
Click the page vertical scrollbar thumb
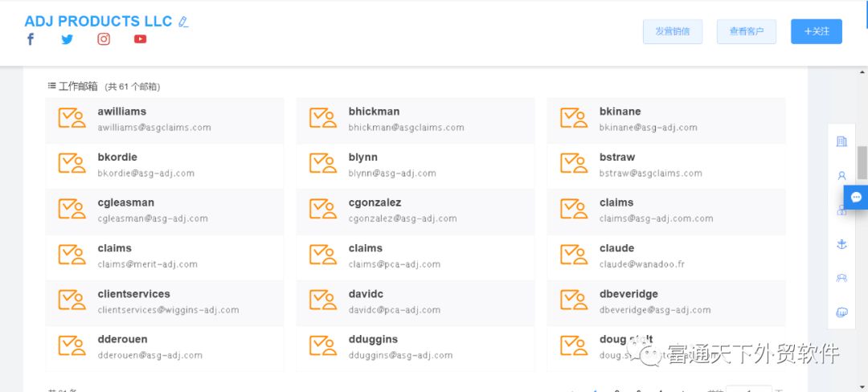click(x=862, y=162)
